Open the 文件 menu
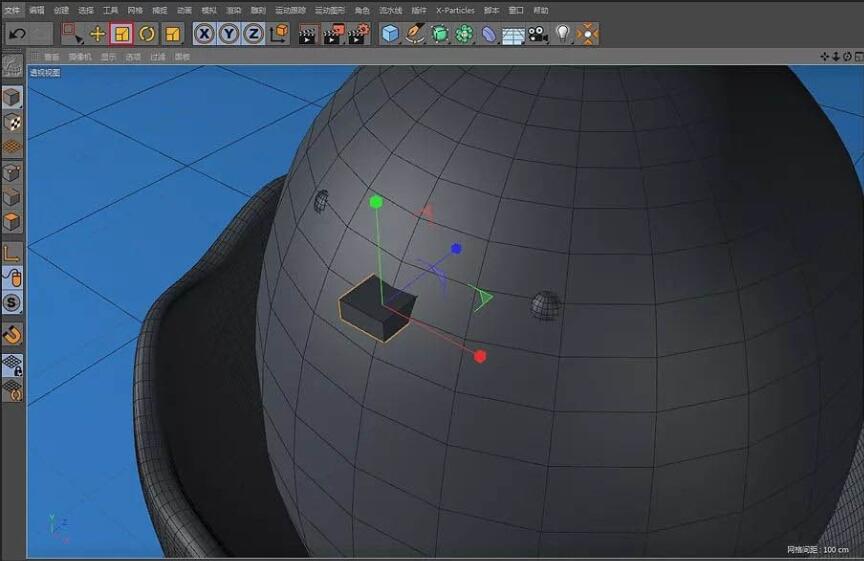This screenshot has width=864, height=561. (x=12, y=10)
